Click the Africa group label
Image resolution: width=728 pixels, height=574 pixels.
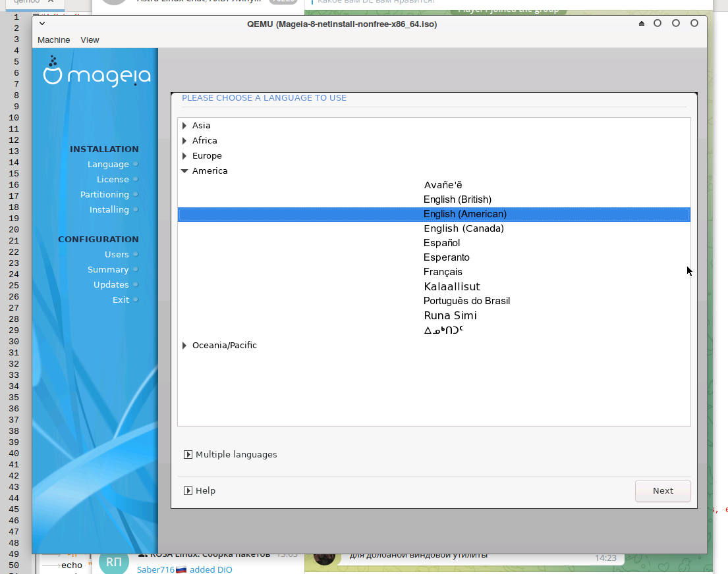(204, 141)
